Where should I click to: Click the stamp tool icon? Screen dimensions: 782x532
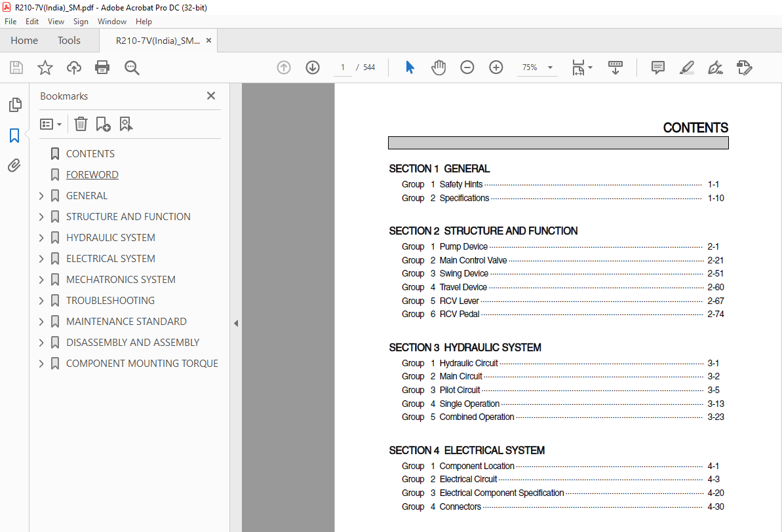tap(744, 67)
